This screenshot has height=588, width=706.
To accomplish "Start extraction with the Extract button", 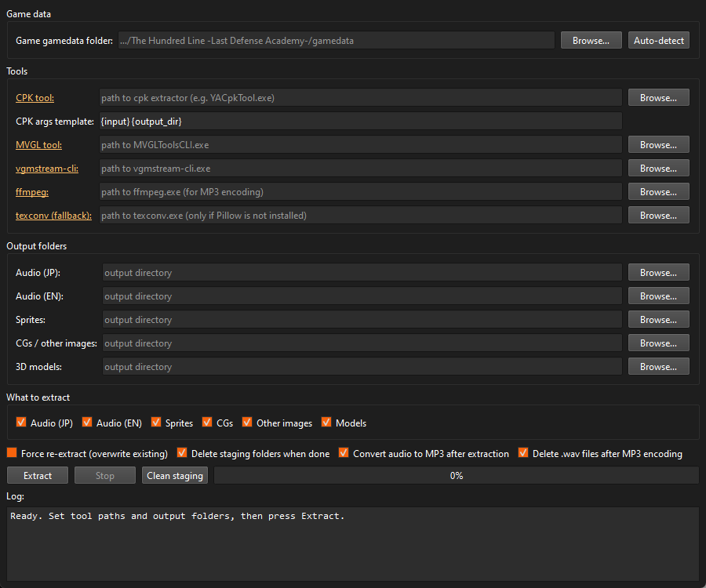I will pos(38,476).
